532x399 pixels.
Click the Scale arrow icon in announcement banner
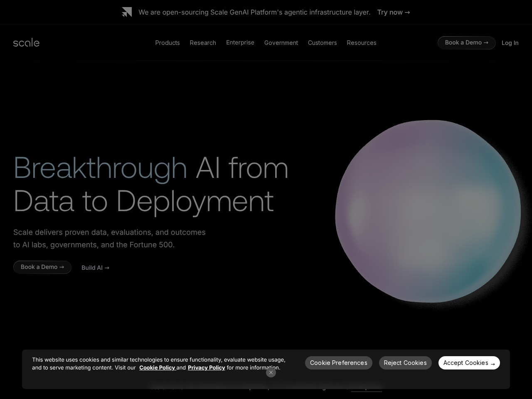click(127, 12)
